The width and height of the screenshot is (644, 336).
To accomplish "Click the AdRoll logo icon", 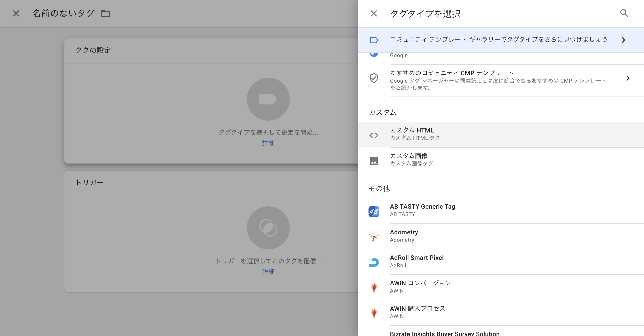I will (x=374, y=262).
